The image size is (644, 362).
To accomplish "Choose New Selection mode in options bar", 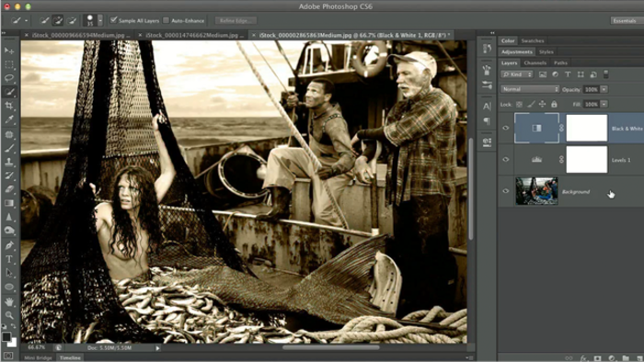I will (44, 20).
